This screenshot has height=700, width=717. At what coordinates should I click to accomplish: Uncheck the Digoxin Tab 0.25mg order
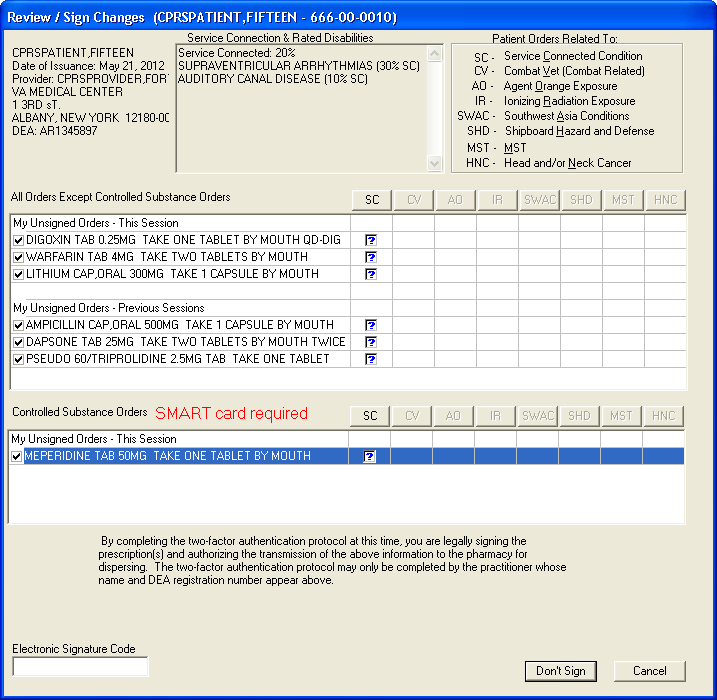point(19,240)
